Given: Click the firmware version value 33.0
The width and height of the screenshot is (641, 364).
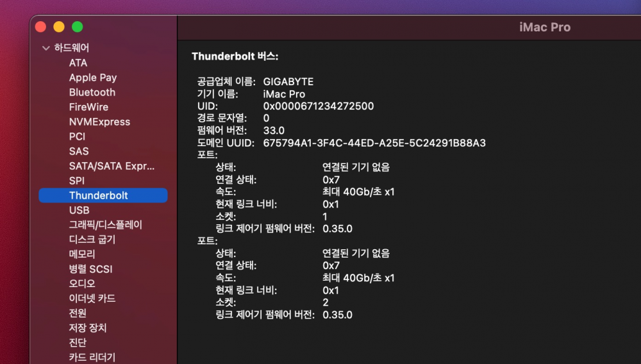Looking at the screenshot, I should tap(274, 131).
